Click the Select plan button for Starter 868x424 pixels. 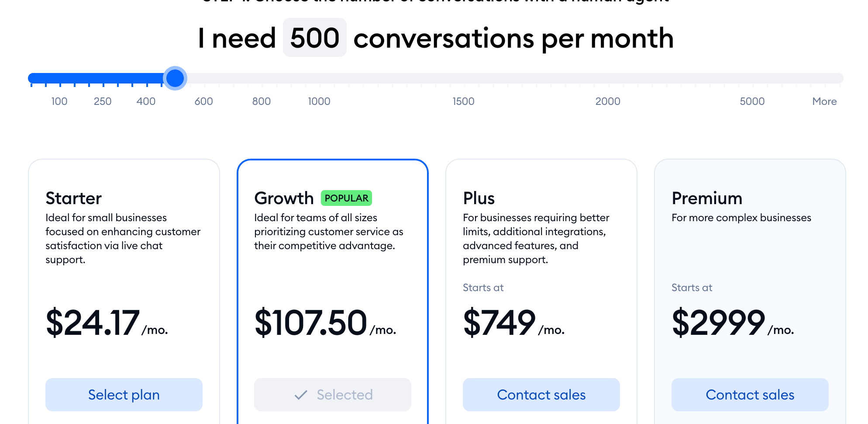[x=124, y=395]
